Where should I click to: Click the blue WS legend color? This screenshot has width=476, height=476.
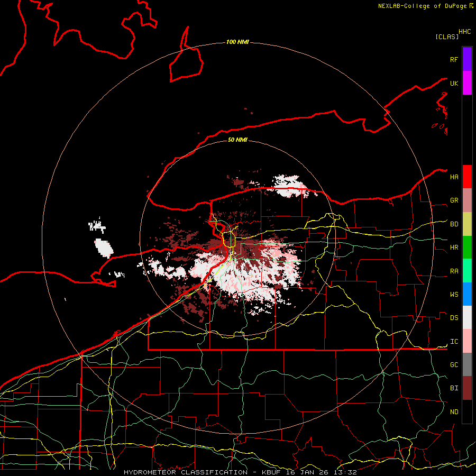click(x=467, y=294)
